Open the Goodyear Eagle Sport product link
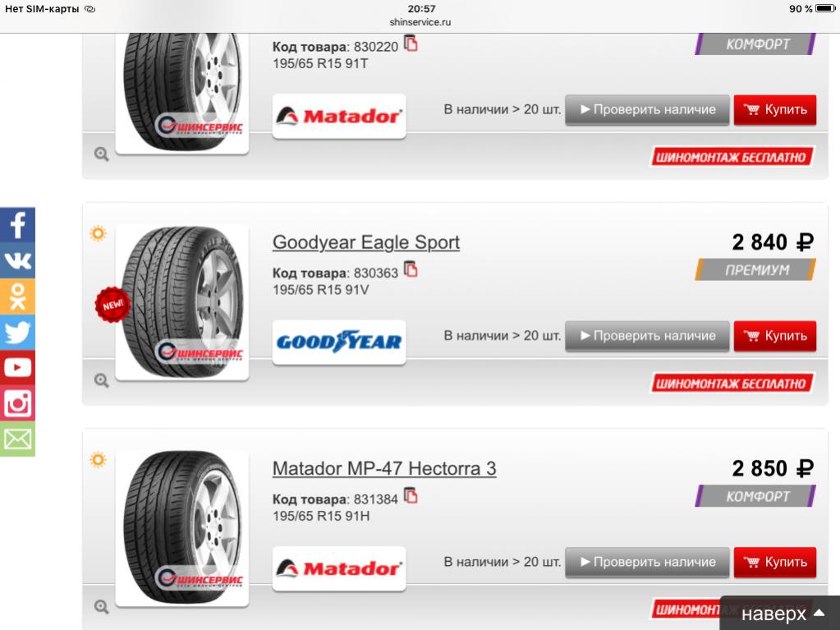840x630 pixels. 366,242
